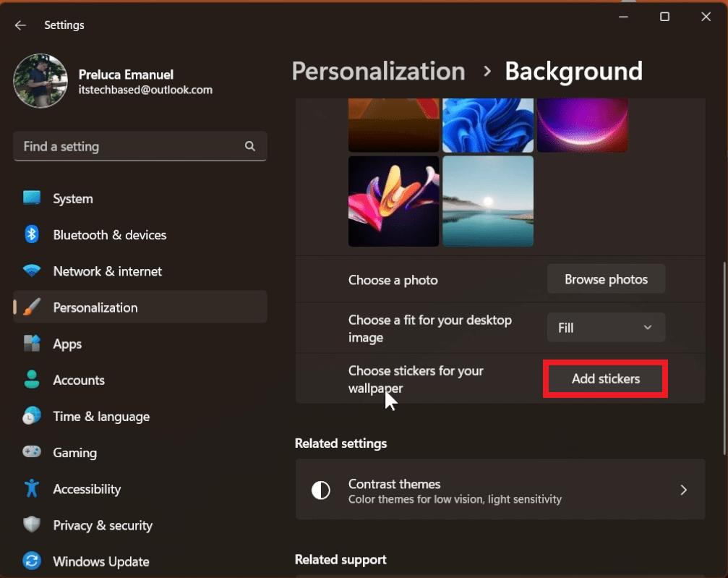Expand the Contrast themes section
Viewport: 728px width, 578px height.
pos(500,490)
